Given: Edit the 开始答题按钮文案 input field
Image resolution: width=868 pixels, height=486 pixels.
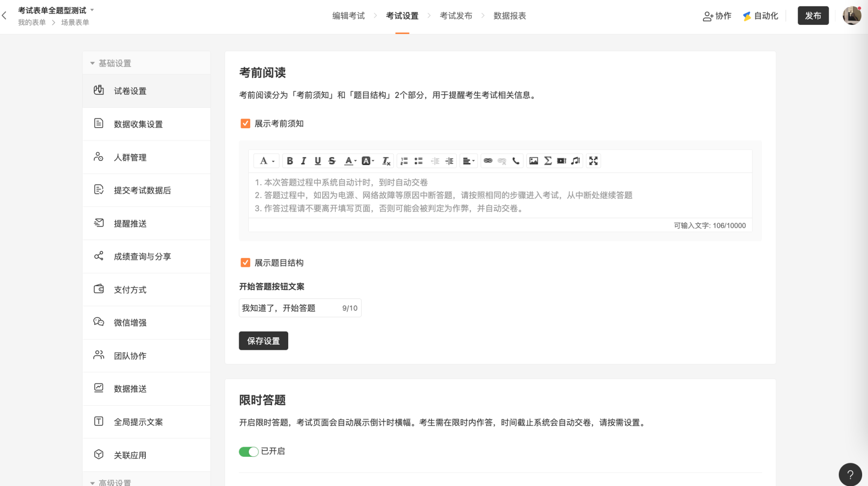Looking at the screenshot, I should pos(300,308).
